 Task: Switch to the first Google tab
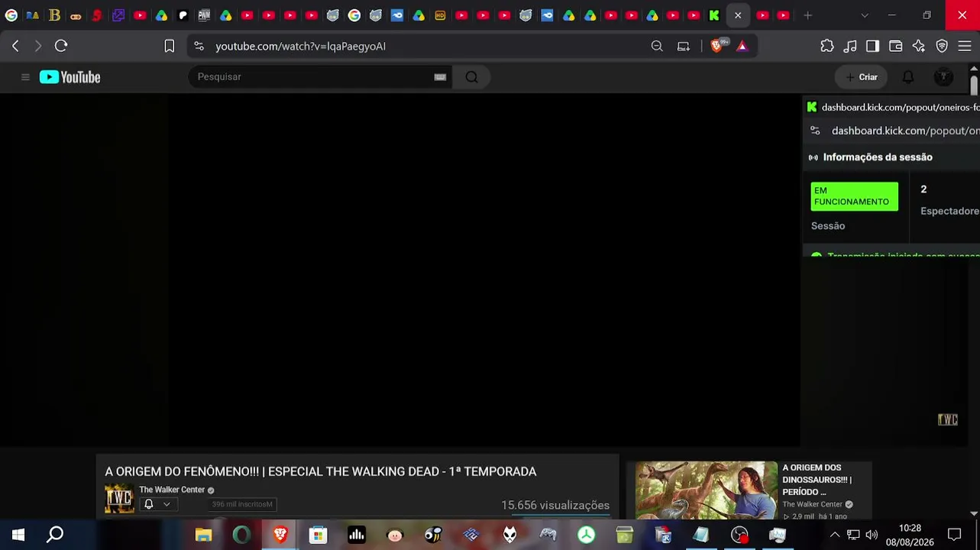pos(11,15)
